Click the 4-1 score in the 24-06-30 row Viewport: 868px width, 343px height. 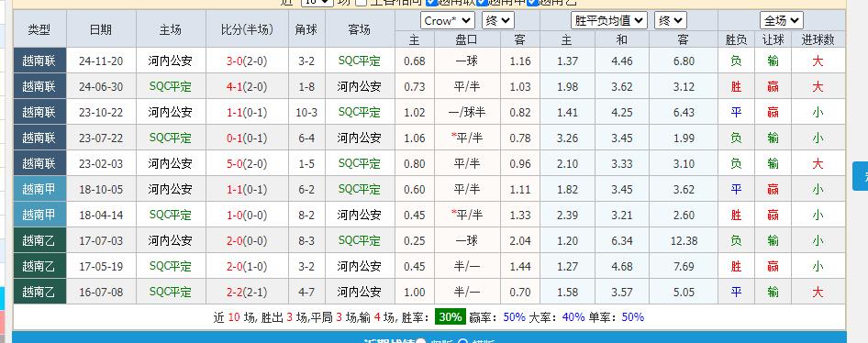(235, 87)
